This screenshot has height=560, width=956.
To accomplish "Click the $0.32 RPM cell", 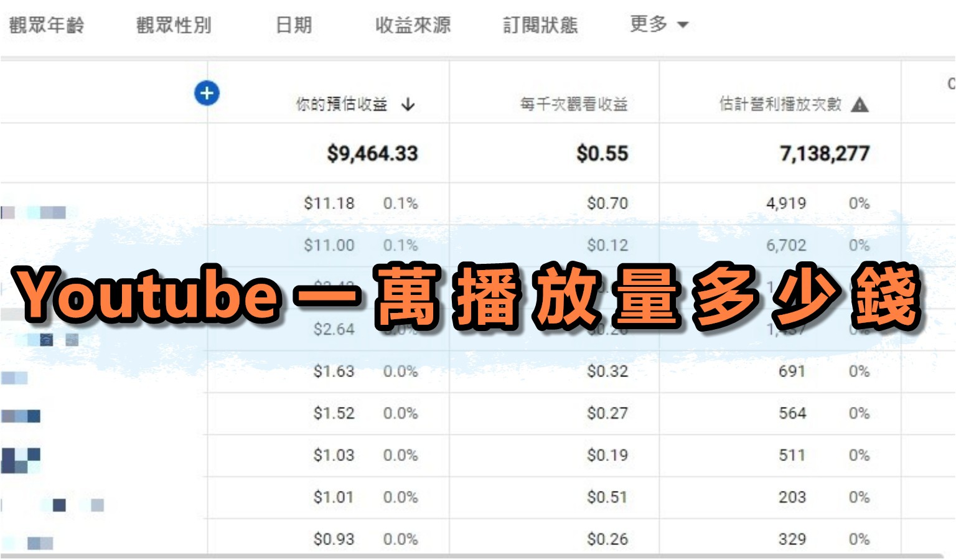I will (x=607, y=371).
